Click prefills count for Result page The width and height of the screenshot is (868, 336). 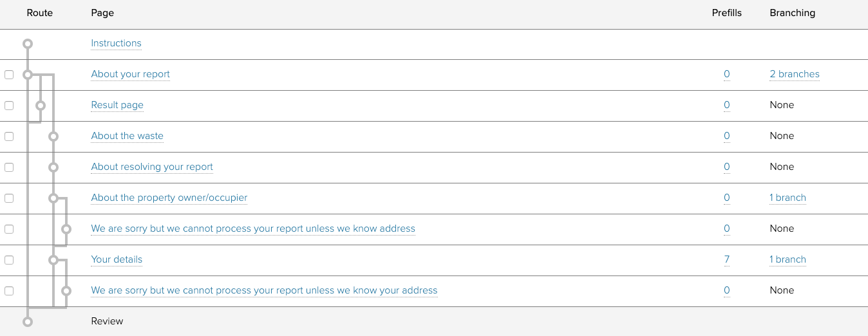tap(726, 105)
